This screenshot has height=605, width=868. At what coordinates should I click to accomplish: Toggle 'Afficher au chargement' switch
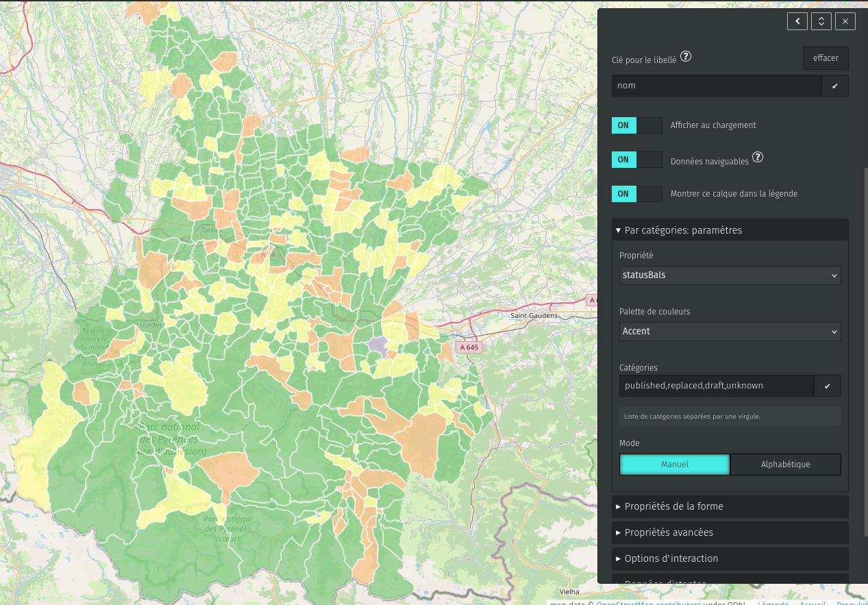click(636, 125)
